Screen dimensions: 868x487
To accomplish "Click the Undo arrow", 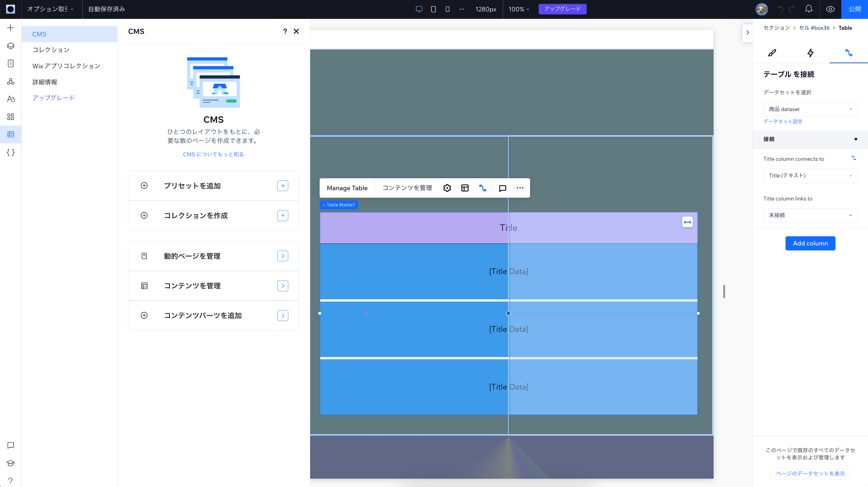I will click(x=780, y=9).
